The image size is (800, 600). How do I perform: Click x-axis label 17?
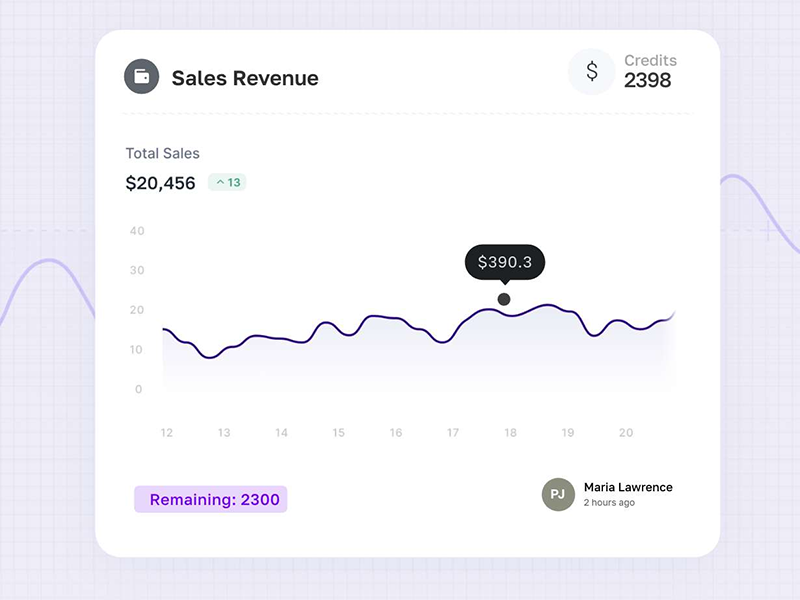453,433
